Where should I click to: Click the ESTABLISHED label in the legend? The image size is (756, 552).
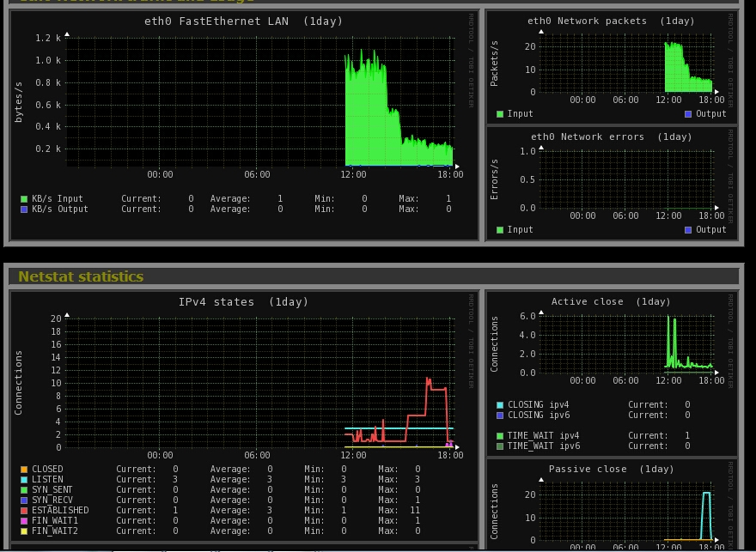[x=60, y=510]
